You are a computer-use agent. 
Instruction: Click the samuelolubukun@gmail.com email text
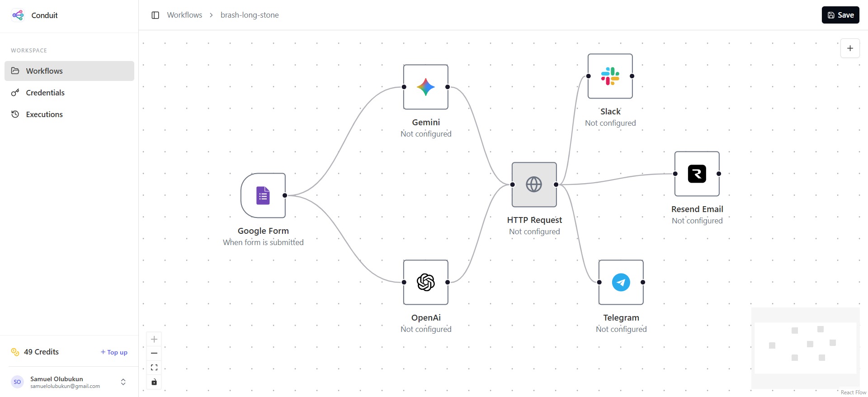tap(65, 386)
